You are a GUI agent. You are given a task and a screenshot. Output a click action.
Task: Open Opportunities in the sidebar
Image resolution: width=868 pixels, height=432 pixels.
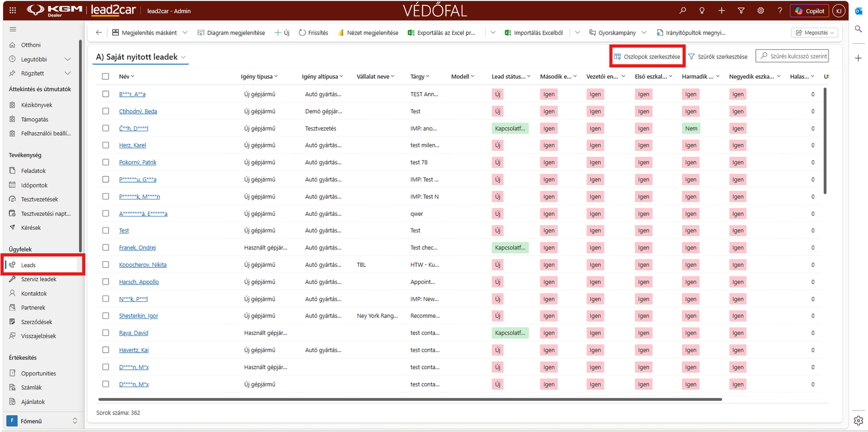38,373
